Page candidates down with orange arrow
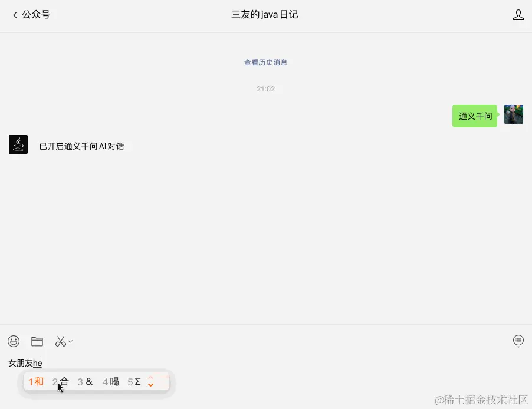The width and height of the screenshot is (532, 409). click(x=150, y=385)
